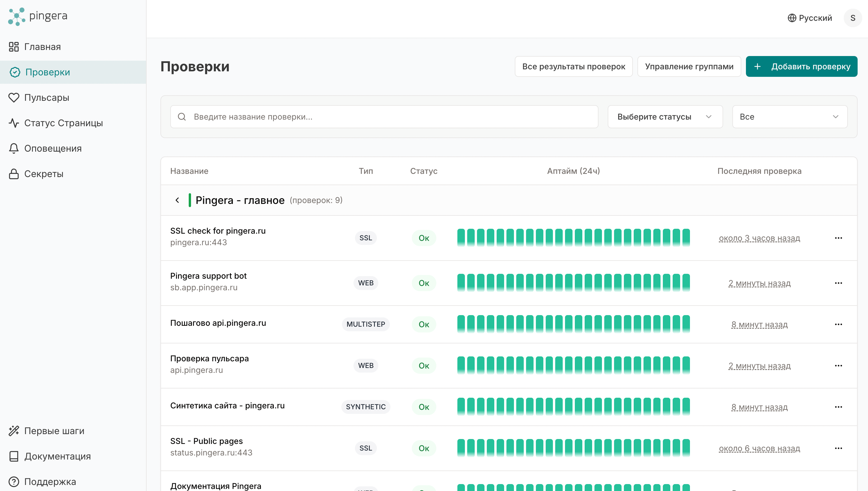Open the Выберите статусы dropdown
The width and height of the screenshot is (868, 491).
[665, 117]
